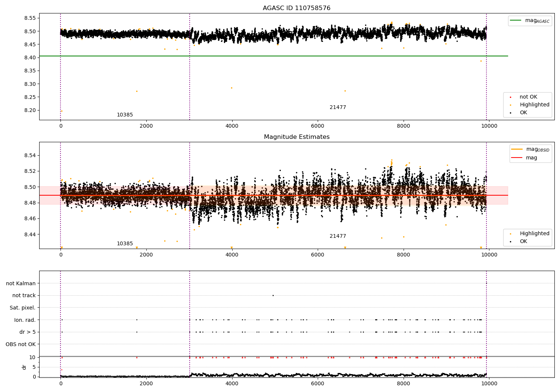Click the 8.40 tick on the top plot's y-axis
This screenshot has width=560, height=392.
point(29,58)
